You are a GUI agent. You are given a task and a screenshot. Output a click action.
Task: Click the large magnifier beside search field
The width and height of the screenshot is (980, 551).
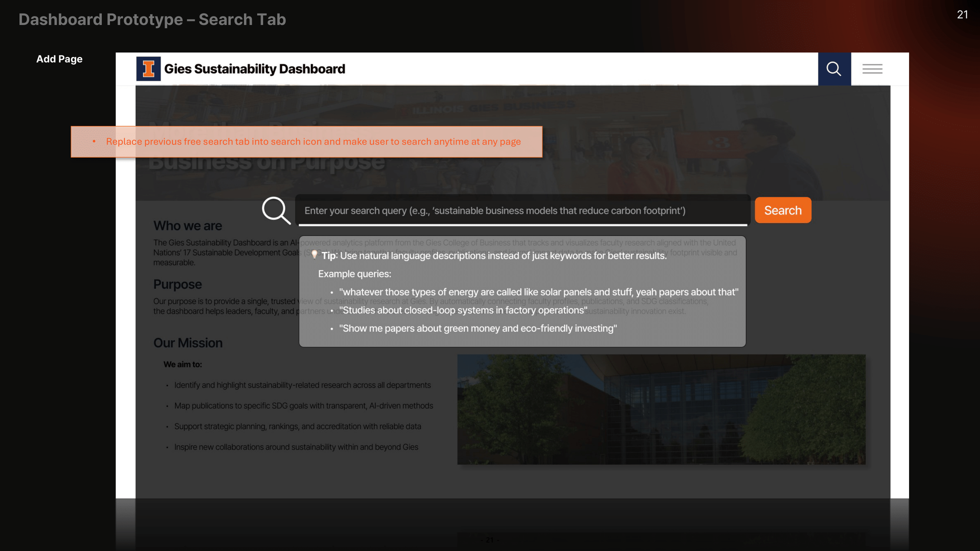276,210
